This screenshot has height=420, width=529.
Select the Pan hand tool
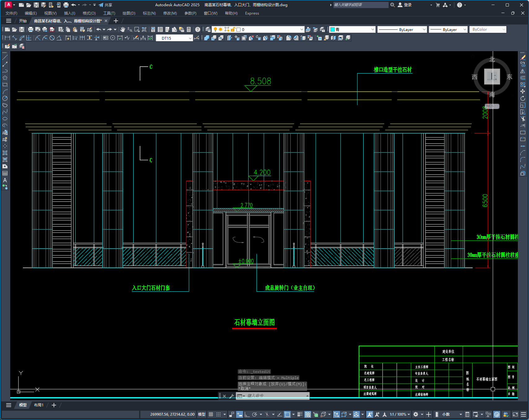123,29
